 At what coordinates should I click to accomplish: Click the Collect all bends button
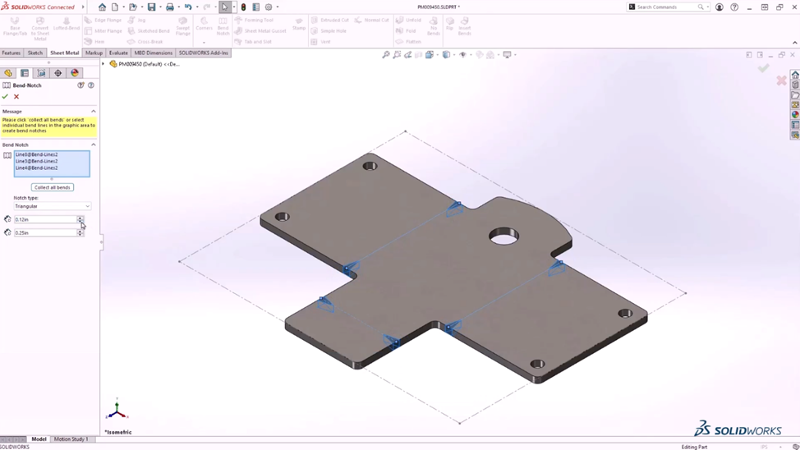[x=52, y=187]
